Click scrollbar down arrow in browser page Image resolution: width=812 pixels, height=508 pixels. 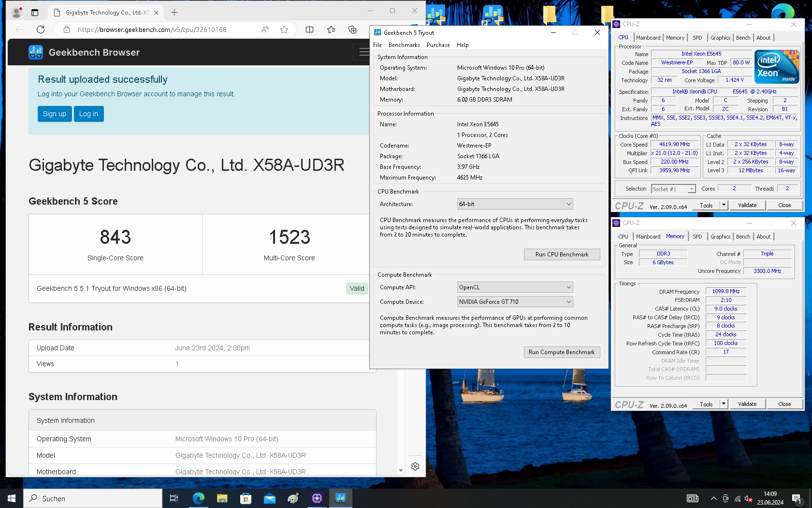click(401, 470)
